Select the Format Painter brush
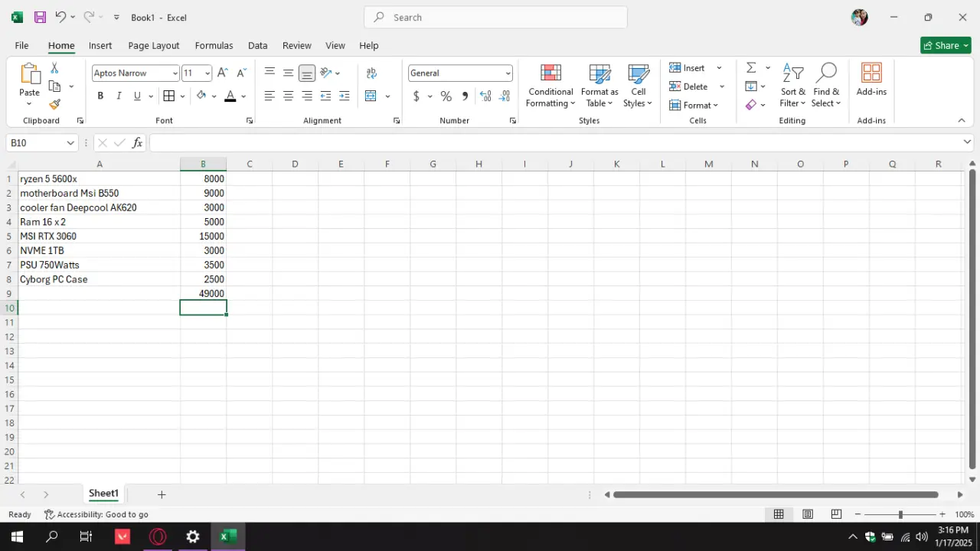This screenshot has height=551, width=980. 54,104
